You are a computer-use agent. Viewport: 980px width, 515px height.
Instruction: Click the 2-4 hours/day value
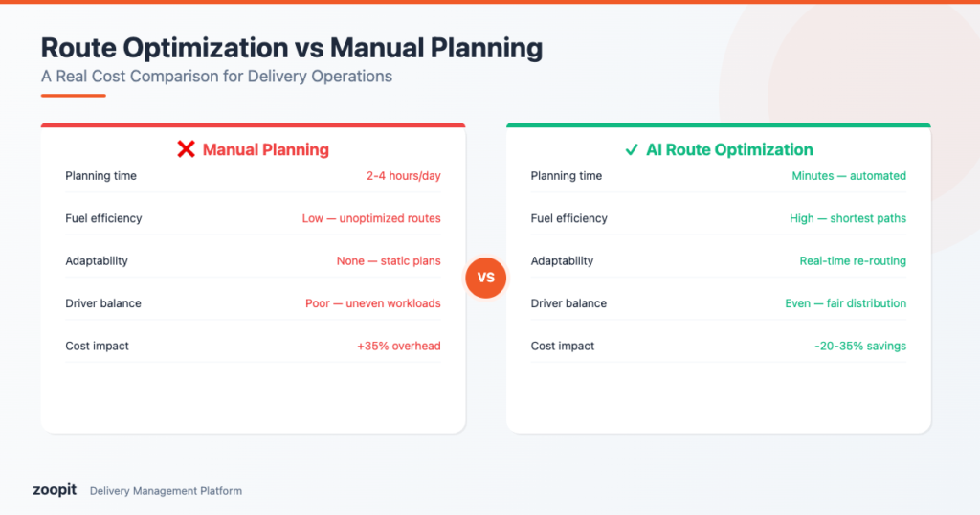tap(403, 176)
